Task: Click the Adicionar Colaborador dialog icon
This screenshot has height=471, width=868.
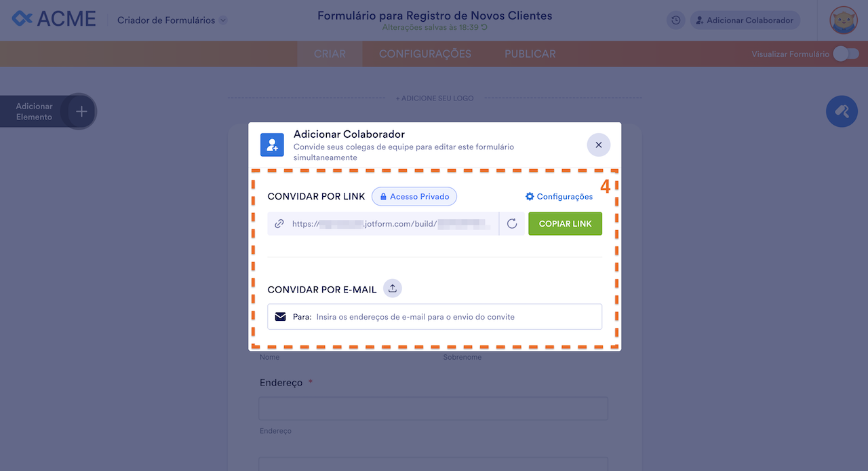Action: [x=272, y=145]
